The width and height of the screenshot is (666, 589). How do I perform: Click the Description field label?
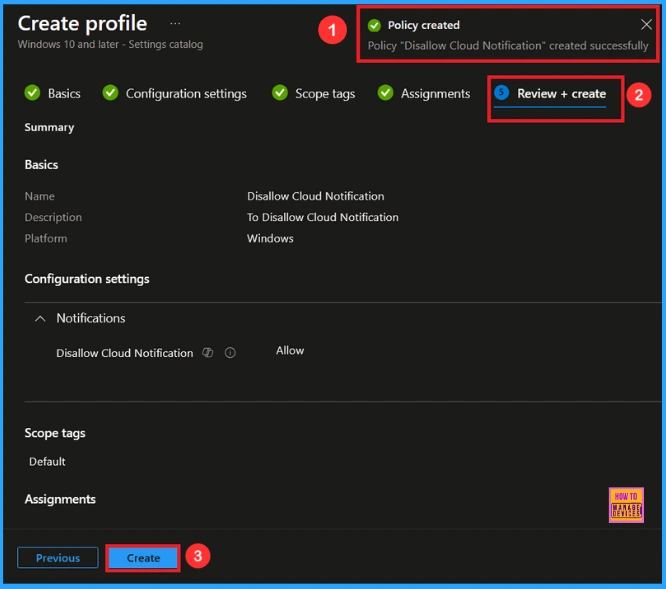(53, 217)
